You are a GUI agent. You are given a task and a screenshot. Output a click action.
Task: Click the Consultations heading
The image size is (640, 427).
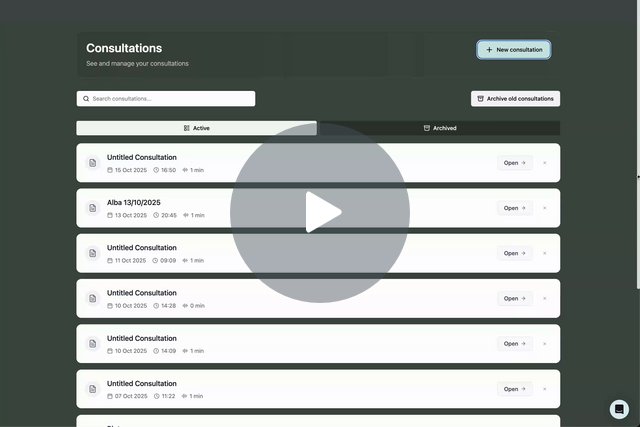coord(124,48)
